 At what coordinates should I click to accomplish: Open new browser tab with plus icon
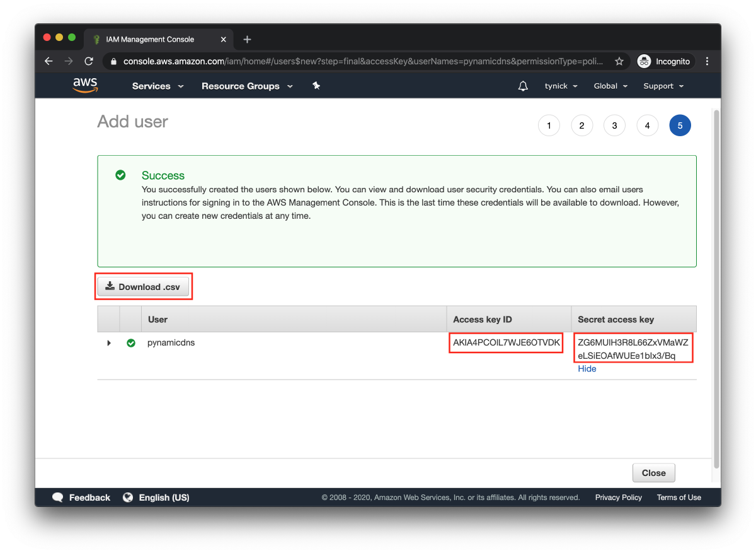point(247,39)
